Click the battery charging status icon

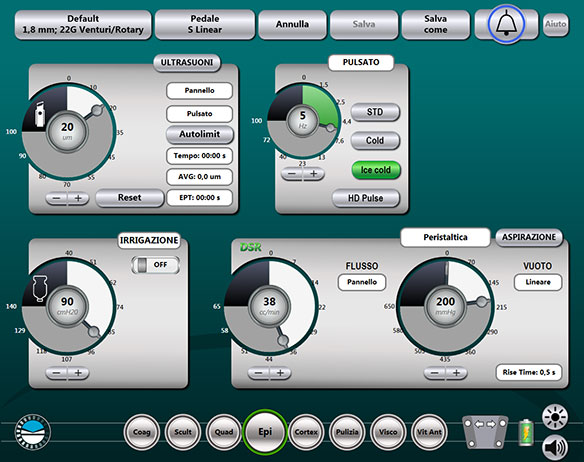click(x=526, y=433)
